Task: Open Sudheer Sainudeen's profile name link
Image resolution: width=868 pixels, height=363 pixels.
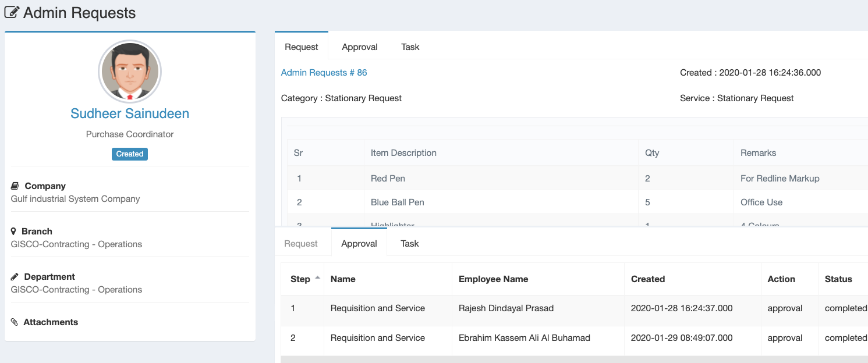Action: pyautogui.click(x=130, y=113)
